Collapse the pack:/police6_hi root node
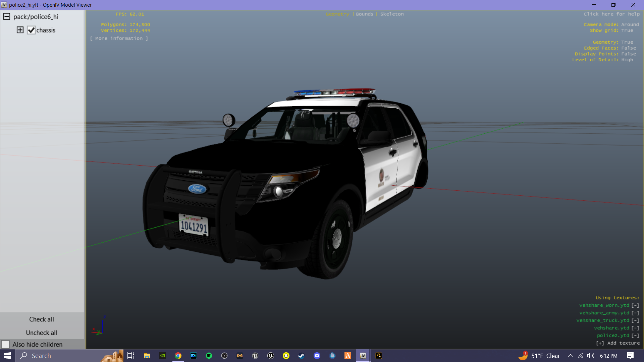This screenshot has height=362, width=644. [x=7, y=17]
